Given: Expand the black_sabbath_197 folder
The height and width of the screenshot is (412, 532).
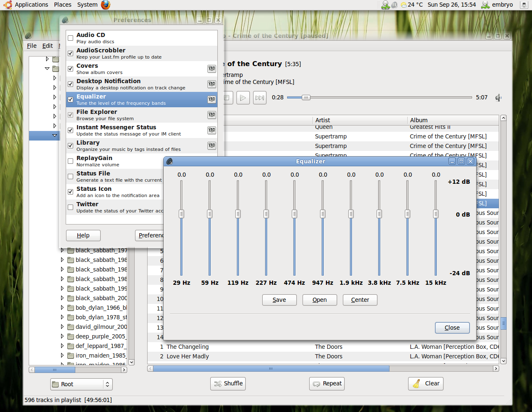Looking at the screenshot, I should point(62,250).
